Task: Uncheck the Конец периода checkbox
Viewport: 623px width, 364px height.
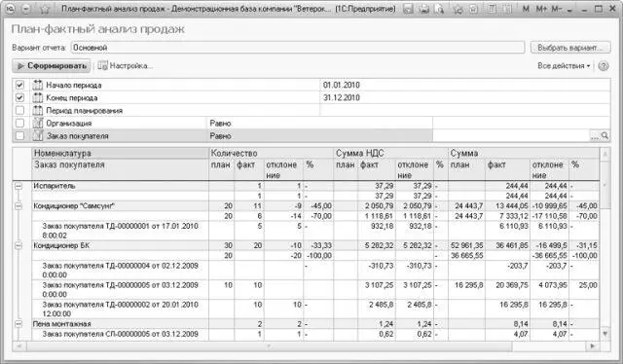Action: point(19,97)
